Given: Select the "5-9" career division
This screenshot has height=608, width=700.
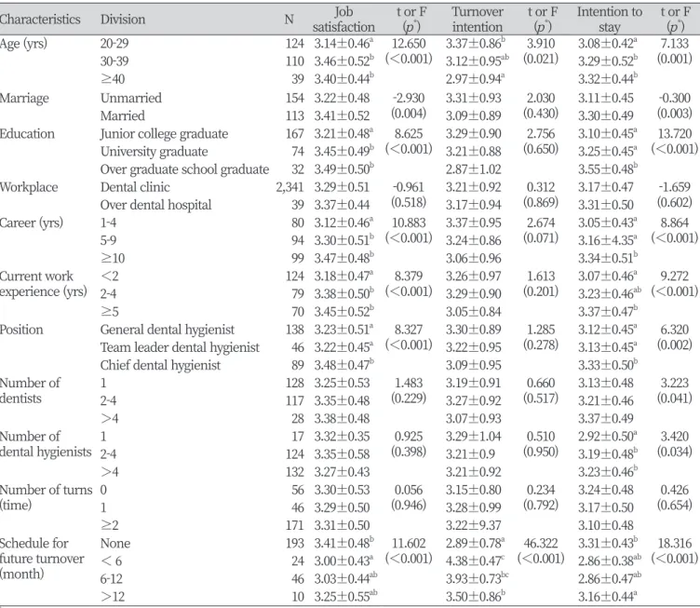Looking at the screenshot, I should (x=108, y=240).
